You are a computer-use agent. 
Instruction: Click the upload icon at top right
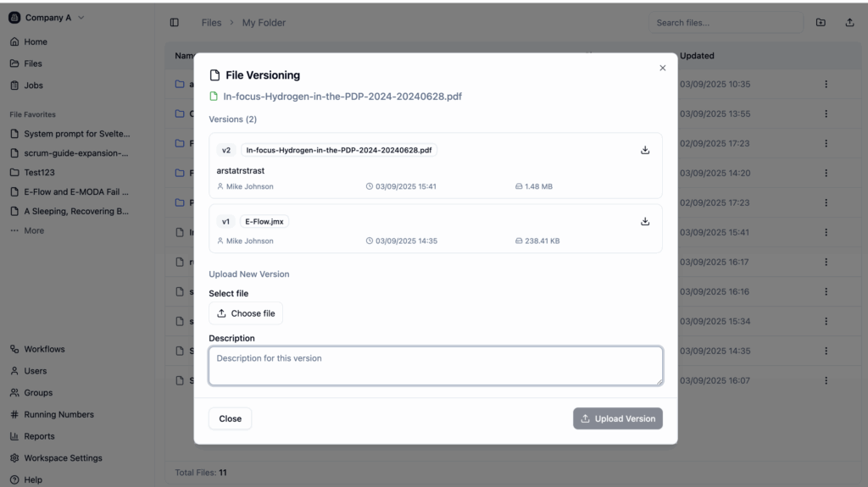click(x=849, y=23)
